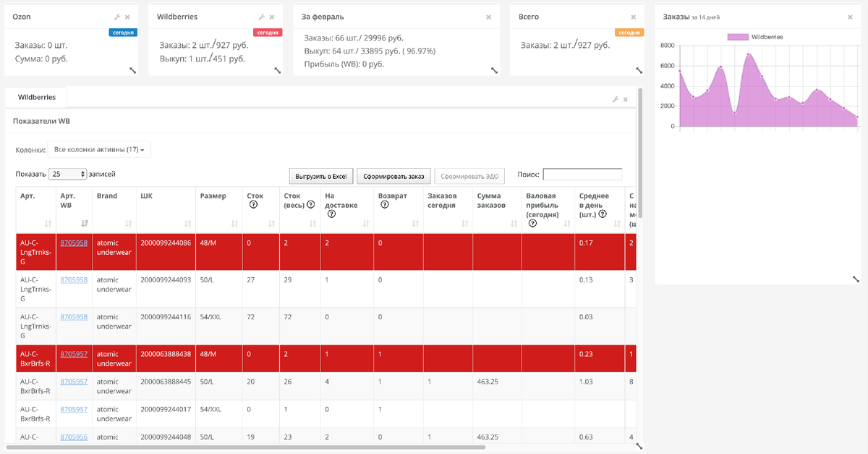Click resize handle of Заказы chart widget
Image resolution: width=868 pixels, height=454 pixels.
[856, 279]
